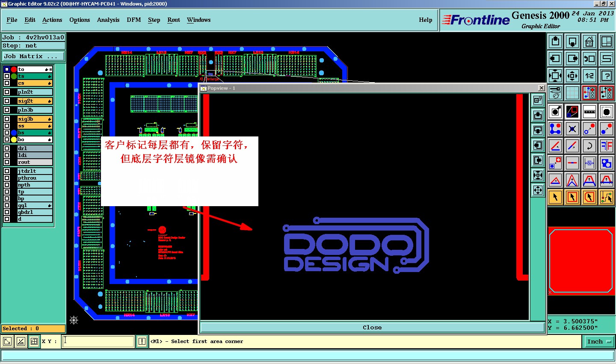Open the File menu
The width and height of the screenshot is (616, 364).
click(x=12, y=20)
